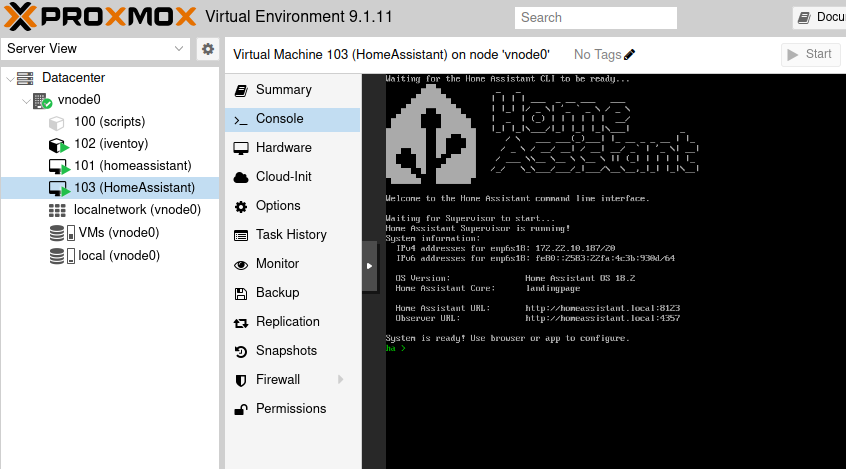This screenshot has height=469, width=846.
Task: Open the Summary tab
Action: 293,90
